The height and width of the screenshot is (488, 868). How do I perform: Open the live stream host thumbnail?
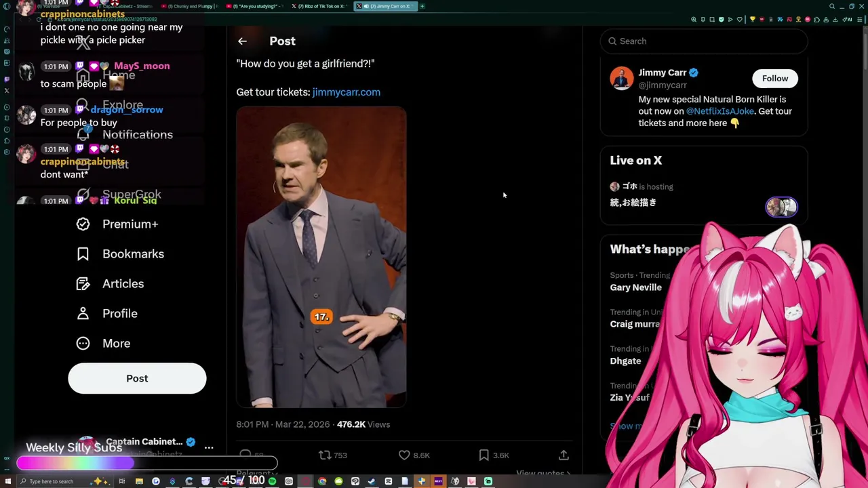click(x=781, y=207)
